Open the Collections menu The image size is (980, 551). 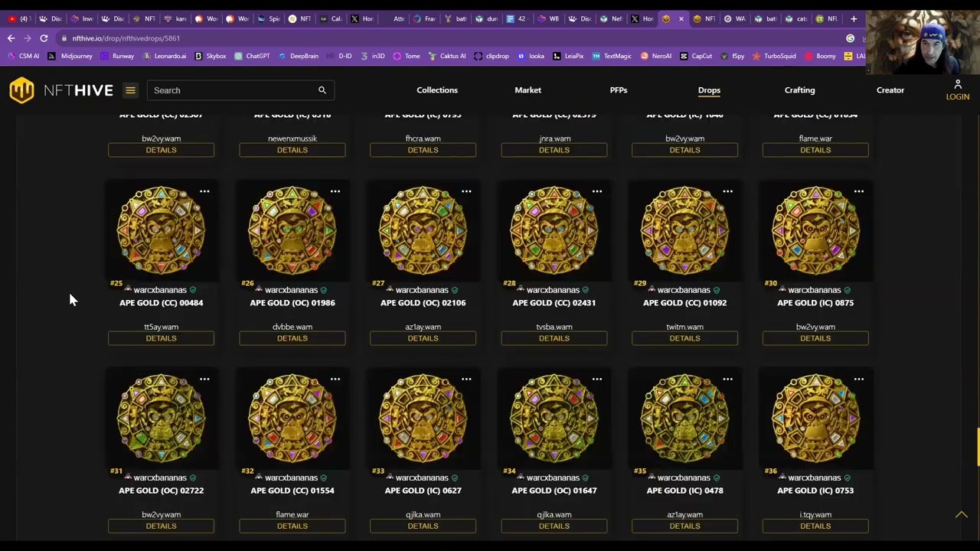[x=437, y=90]
